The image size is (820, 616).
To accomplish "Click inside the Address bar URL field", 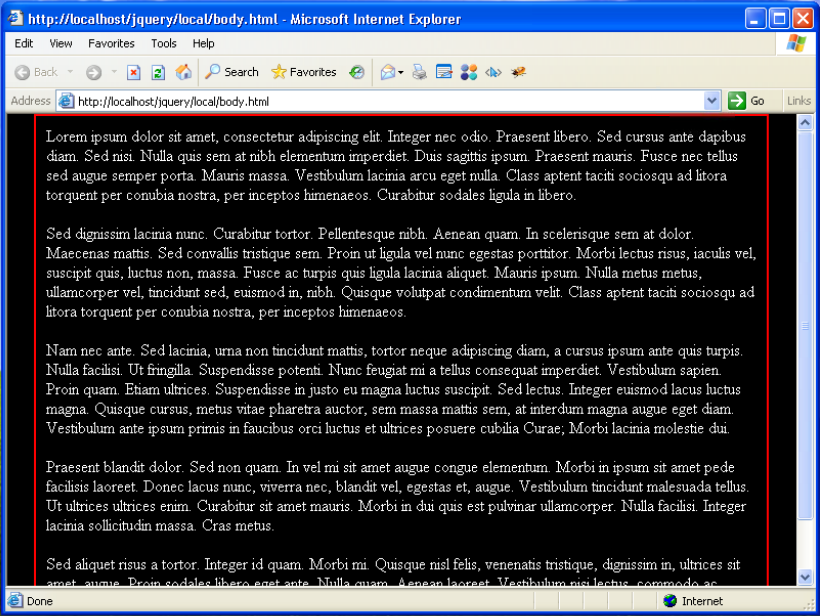I will pos(389,101).
